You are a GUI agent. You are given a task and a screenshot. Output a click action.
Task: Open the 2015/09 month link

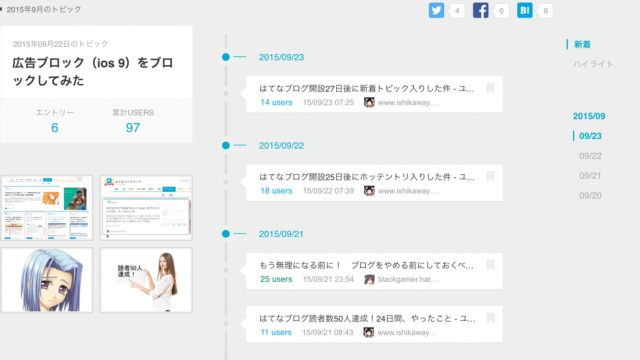click(589, 116)
